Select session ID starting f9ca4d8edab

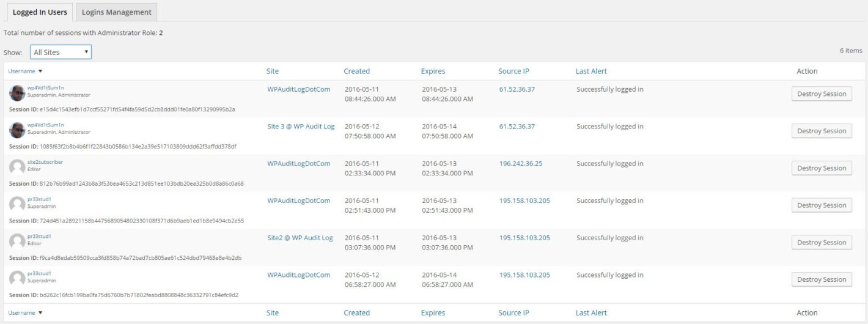point(141,258)
